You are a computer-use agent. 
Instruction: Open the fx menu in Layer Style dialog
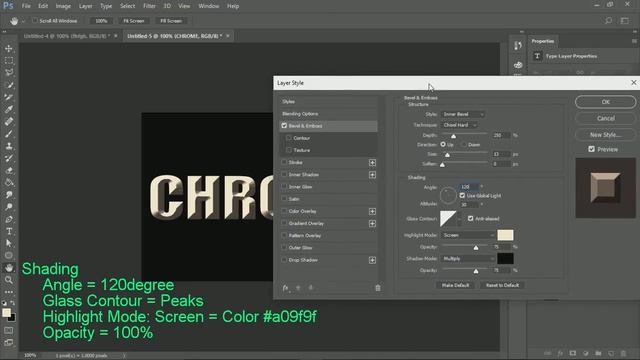click(286, 288)
